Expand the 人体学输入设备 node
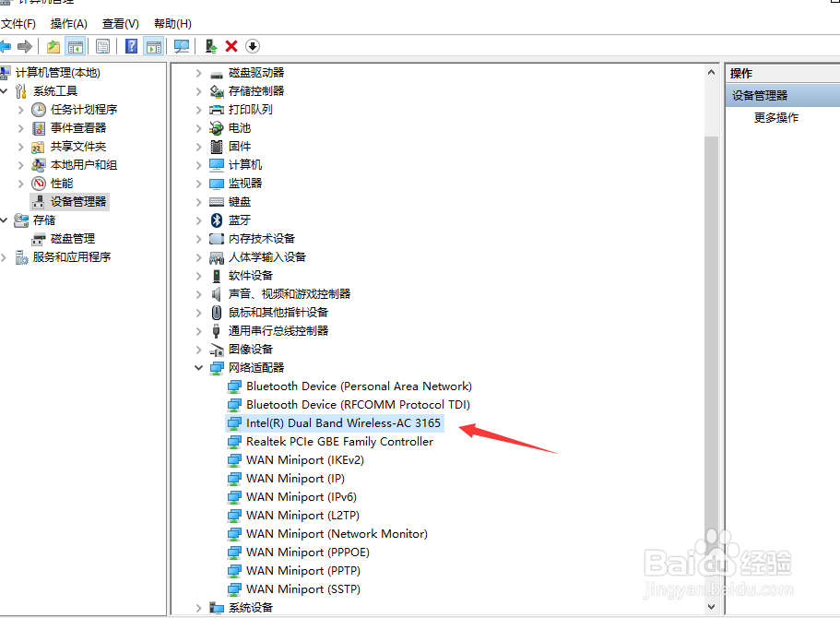 (x=199, y=257)
